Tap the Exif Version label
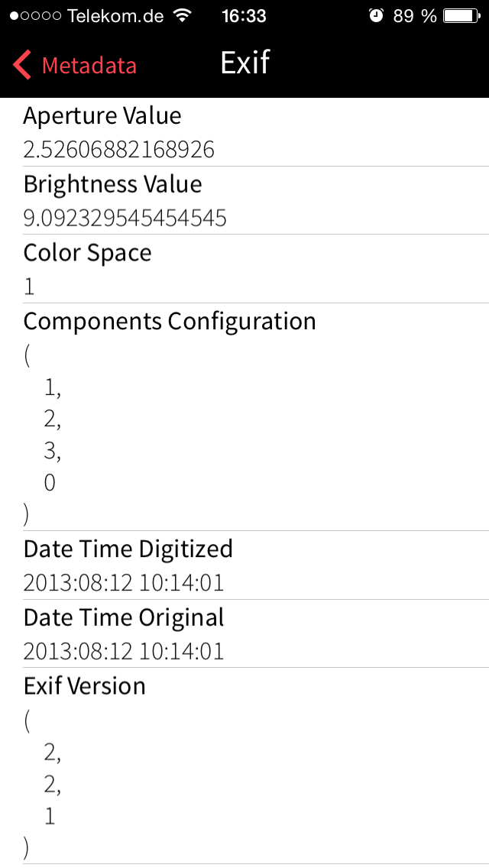This screenshot has width=489, height=868. (x=85, y=686)
